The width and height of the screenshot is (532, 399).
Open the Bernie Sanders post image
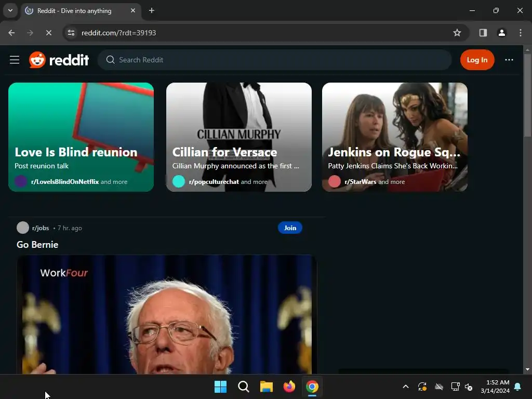pos(167,314)
